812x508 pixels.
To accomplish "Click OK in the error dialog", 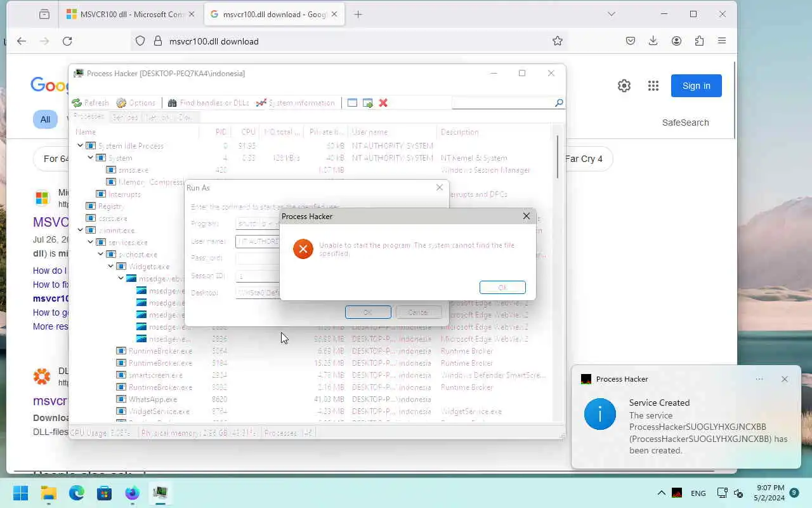I will pyautogui.click(x=502, y=288).
